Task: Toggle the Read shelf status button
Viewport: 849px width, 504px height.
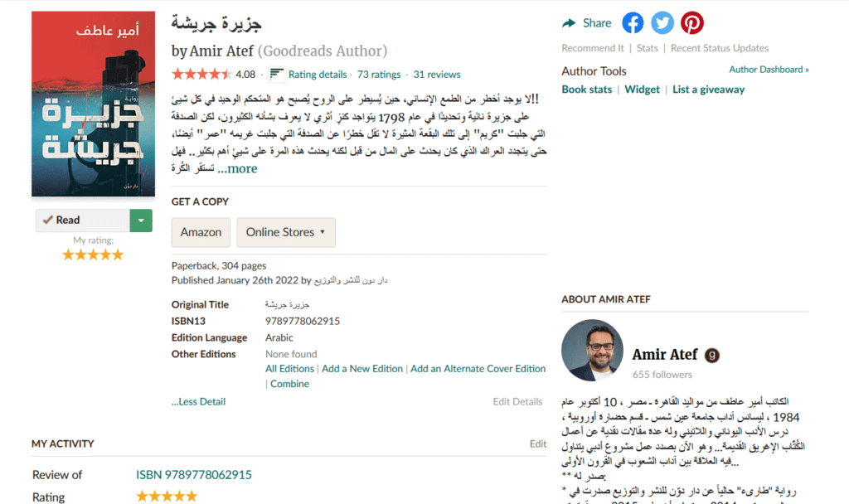Action: (x=83, y=220)
